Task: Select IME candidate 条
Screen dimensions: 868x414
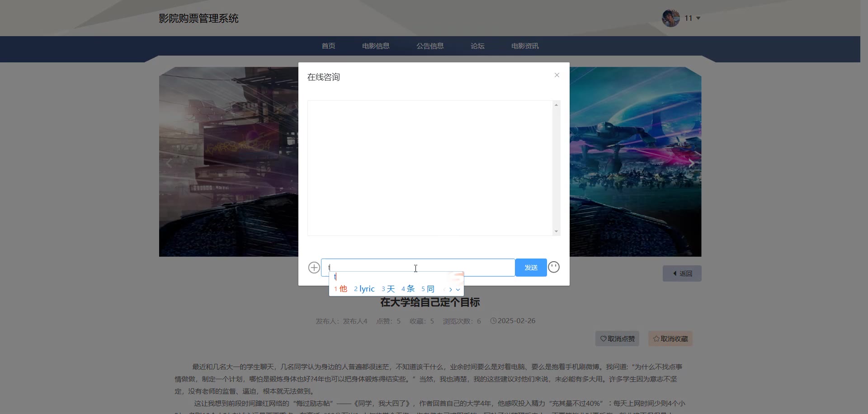Action: [x=408, y=289]
